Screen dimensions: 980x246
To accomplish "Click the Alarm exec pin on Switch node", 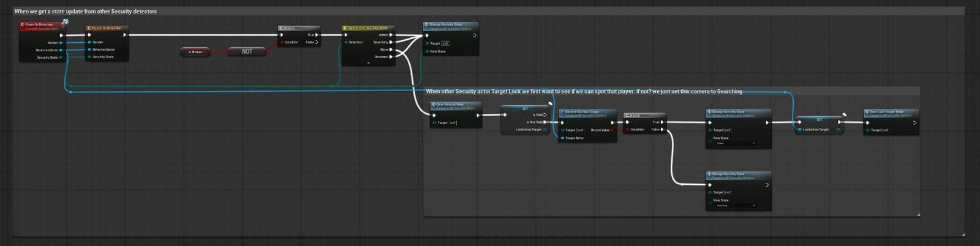I will point(391,50).
